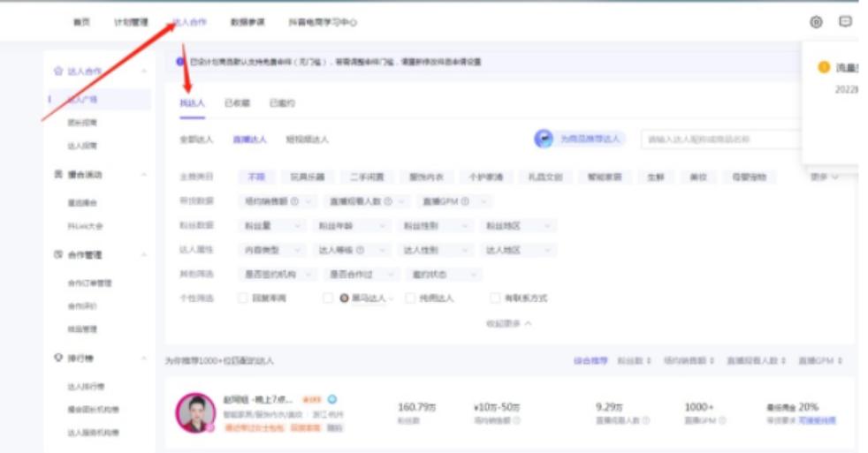Click the info icon under 9.29万 直播观看人数
The image size is (868, 453).
point(646,421)
